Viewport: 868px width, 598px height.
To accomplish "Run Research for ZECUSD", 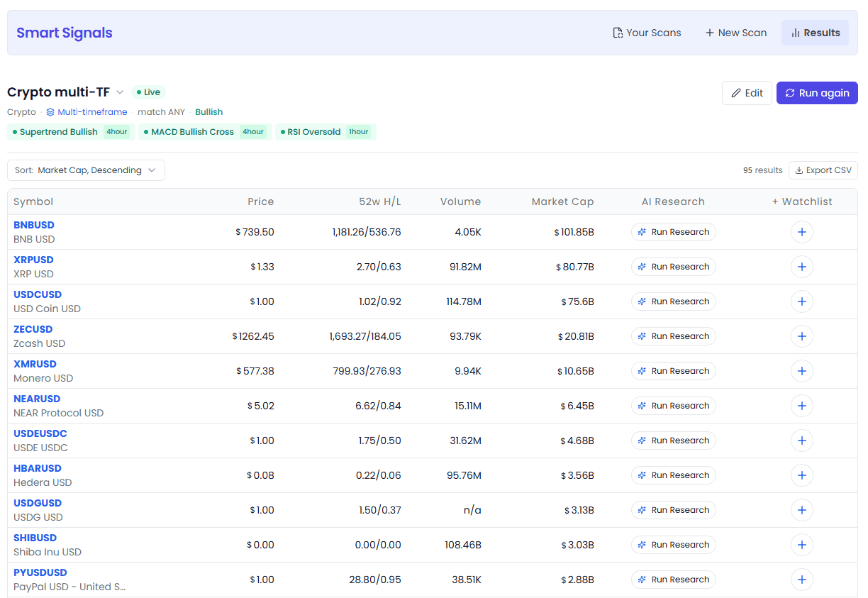I will [674, 336].
